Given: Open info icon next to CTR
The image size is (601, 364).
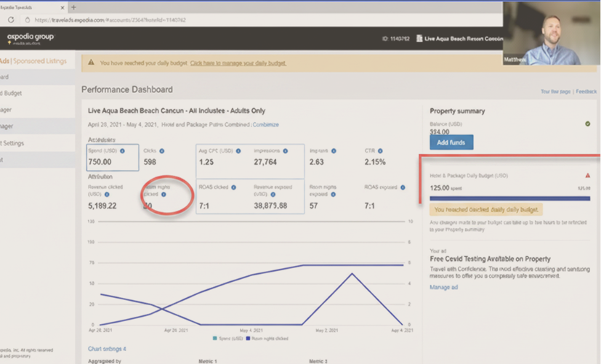Looking at the screenshot, I should click(380, 151).
